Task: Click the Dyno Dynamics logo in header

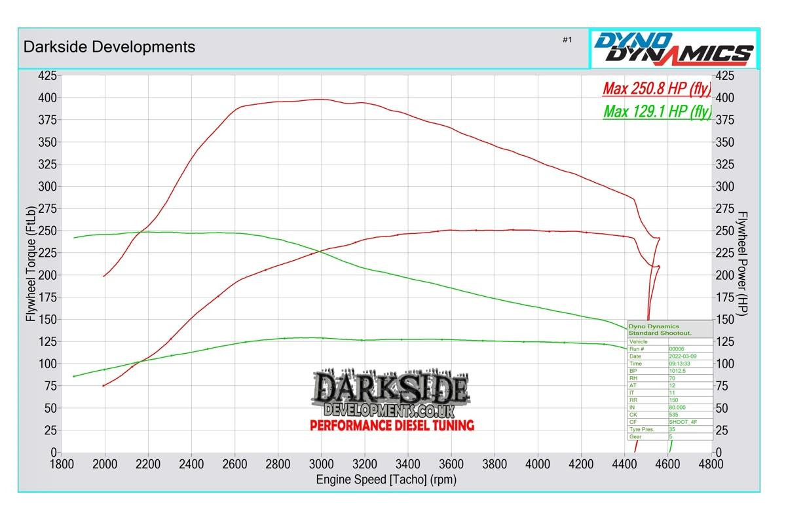Action: tap(673, 48)
